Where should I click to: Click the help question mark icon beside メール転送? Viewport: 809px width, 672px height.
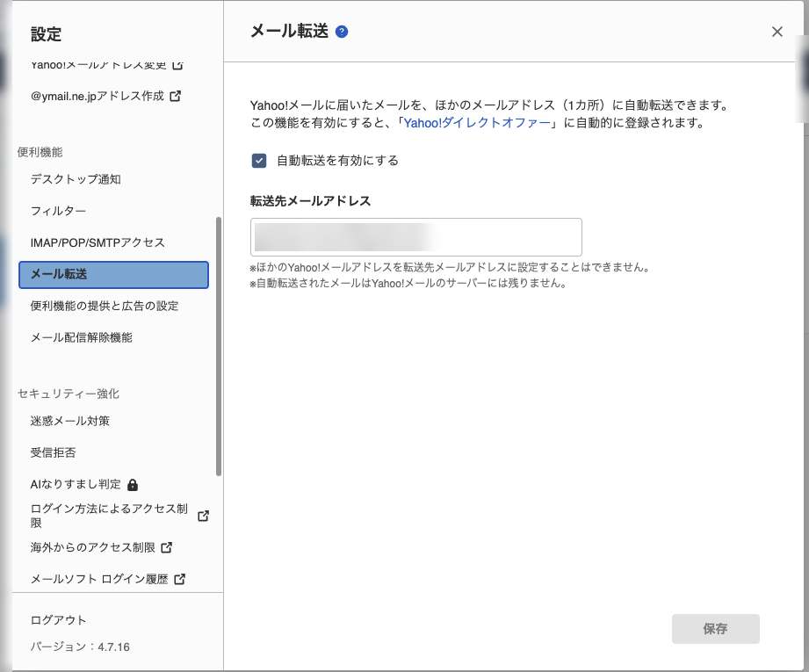point(342,32)
